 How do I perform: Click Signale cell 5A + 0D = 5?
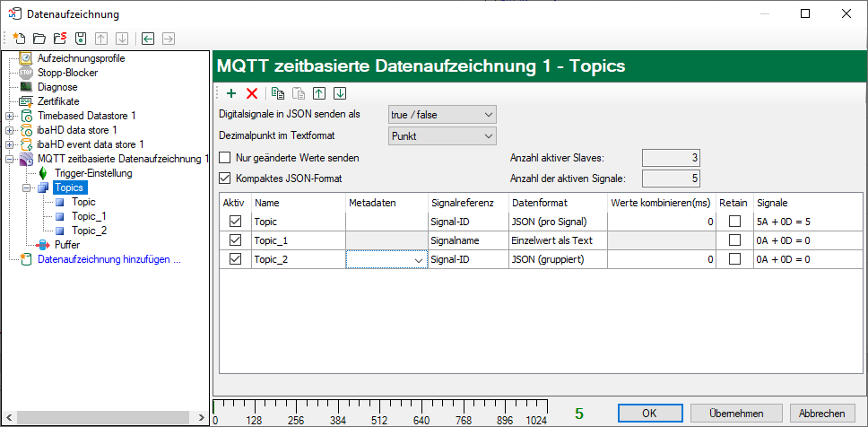[x=808, y=222]
